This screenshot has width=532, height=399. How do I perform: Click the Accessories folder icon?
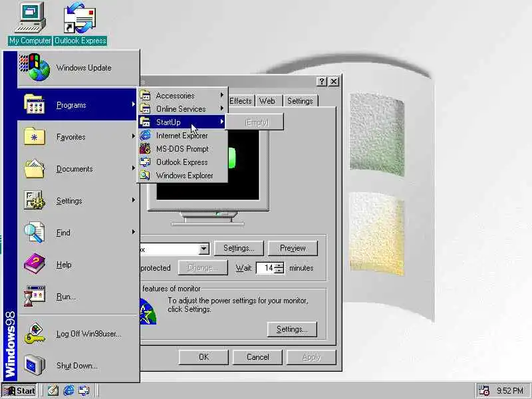coord(145,95)
